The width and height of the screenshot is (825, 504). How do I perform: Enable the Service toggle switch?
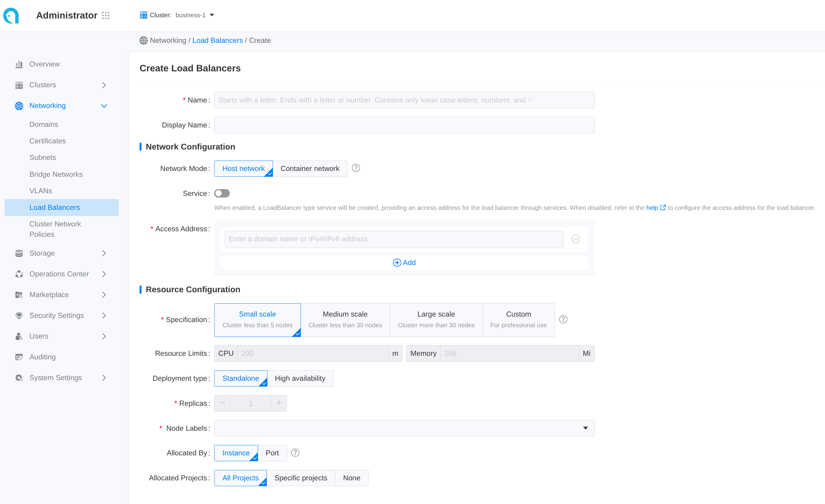[x=222, y=193]
